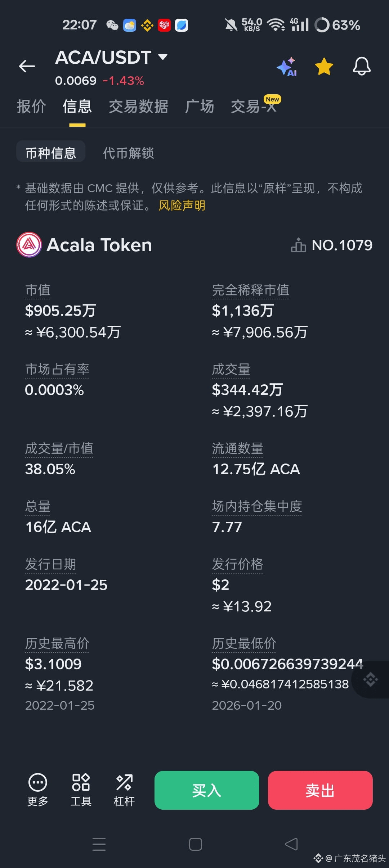Tap the Acala Token logo

pos(29,245)
